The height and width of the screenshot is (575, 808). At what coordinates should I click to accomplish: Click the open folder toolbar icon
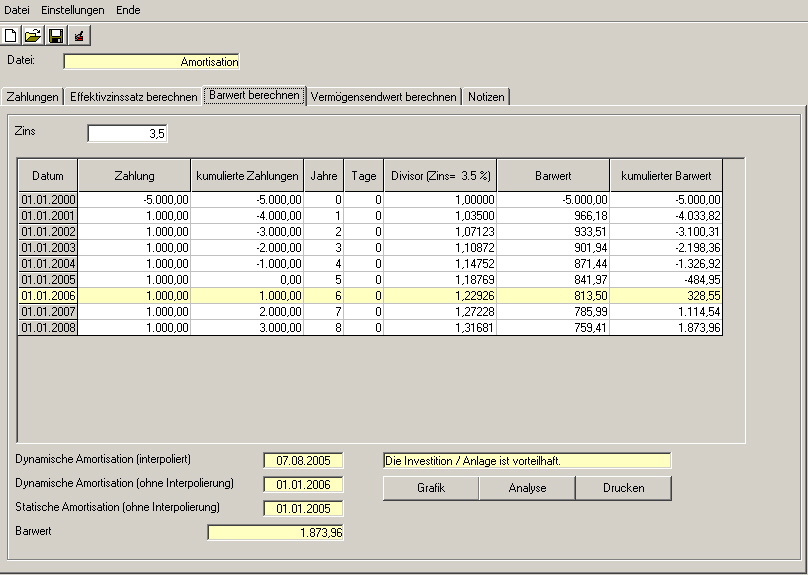33,36
